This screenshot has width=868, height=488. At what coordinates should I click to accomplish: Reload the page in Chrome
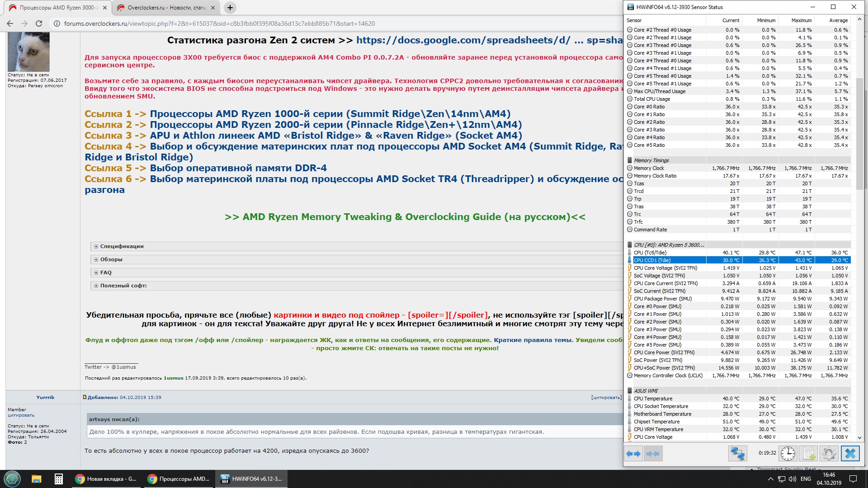tap(39, 23)
